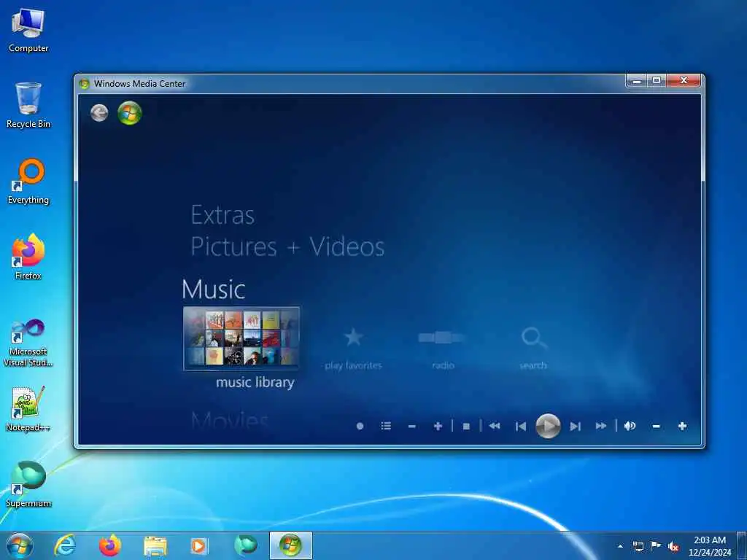This screenshot has width=747, height=560.
Task: Click the Show desktop strip
Action: [x=742, y=546]
